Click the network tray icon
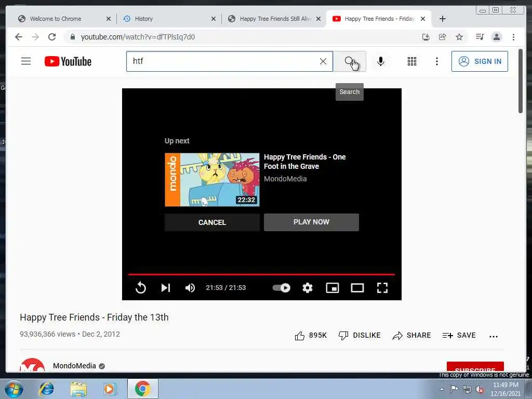 (x=467, y=390)
